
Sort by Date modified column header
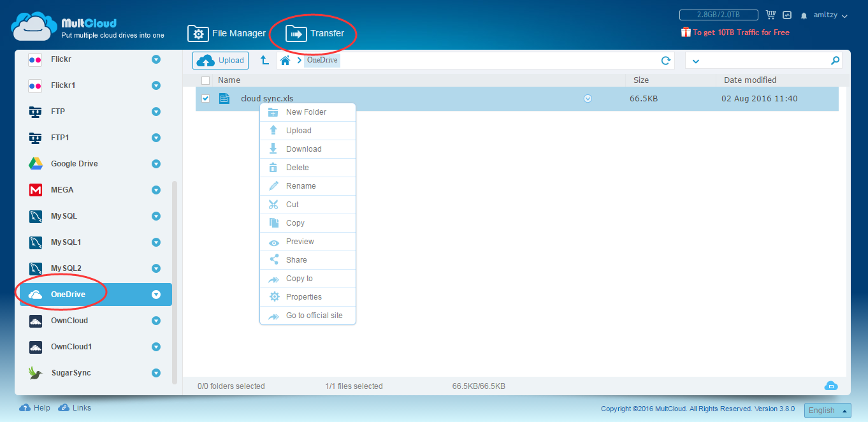[x=750, y=80]
